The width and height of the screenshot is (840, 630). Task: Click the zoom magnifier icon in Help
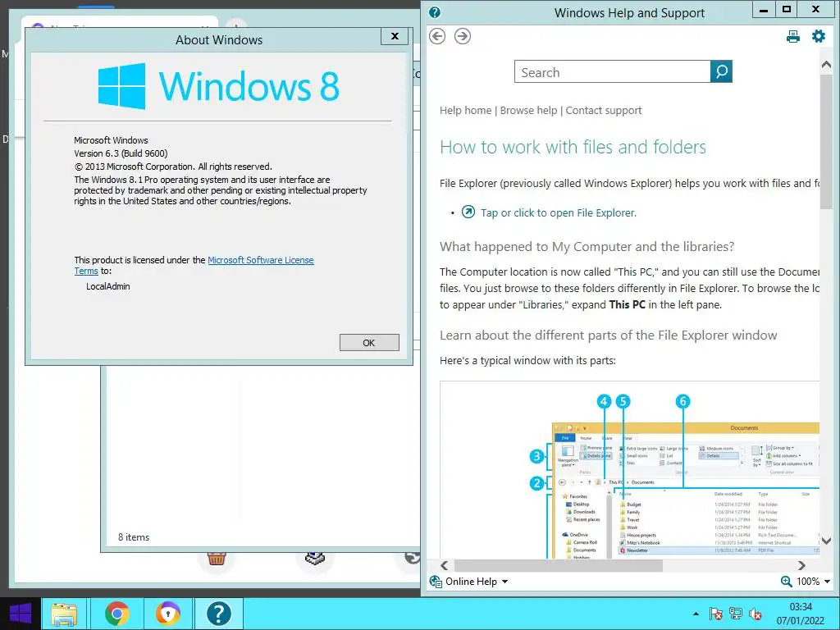(x=786, y=582)
